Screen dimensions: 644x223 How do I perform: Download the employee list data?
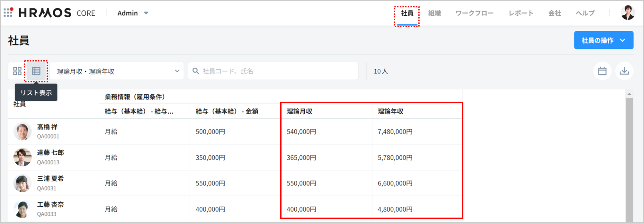[624, 71]
